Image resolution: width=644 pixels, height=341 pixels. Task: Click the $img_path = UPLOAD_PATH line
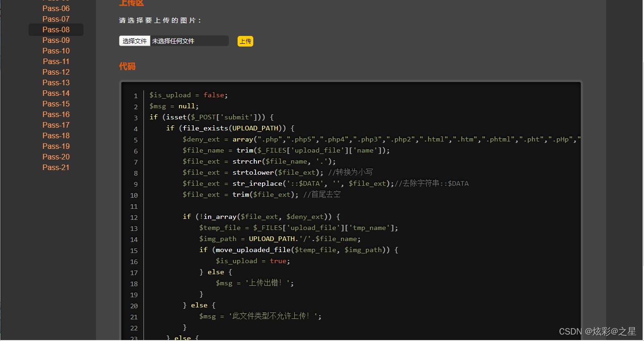pos(280,239)
